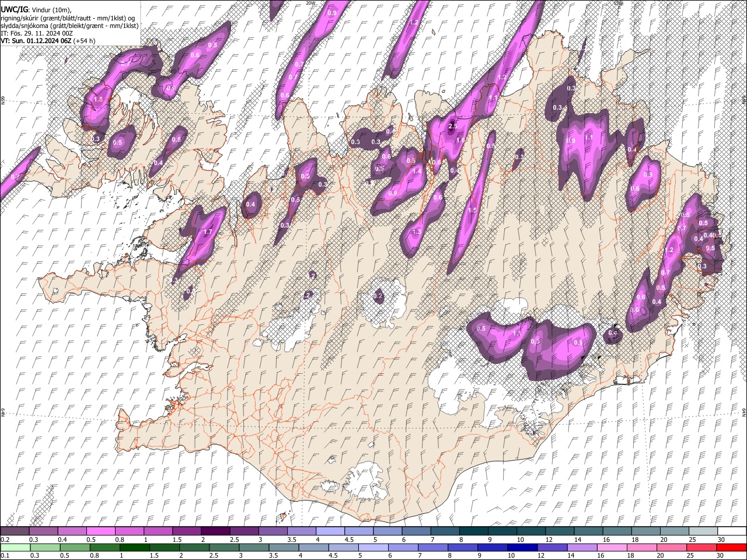The image size is (747, 560).
Task: Click the royal blue 8–9 rain legend swatch
Action: point(462,547)
